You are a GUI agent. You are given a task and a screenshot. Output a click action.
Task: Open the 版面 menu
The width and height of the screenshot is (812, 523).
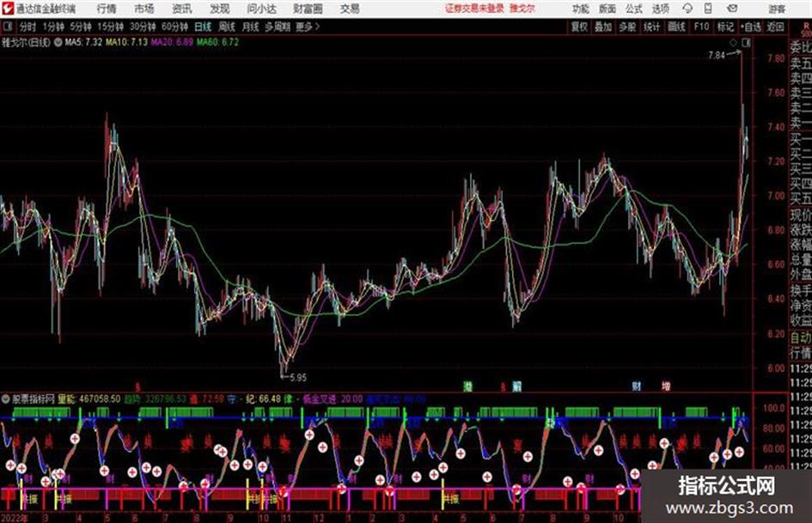pyautogui.click(x=607, y=9)
